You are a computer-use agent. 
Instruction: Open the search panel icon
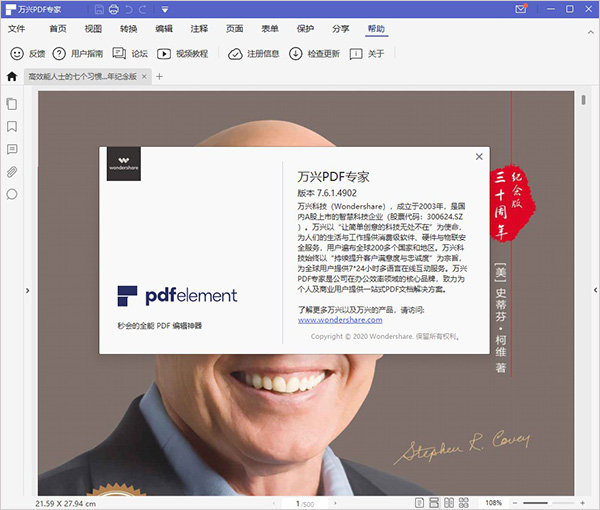coord(12,194)
